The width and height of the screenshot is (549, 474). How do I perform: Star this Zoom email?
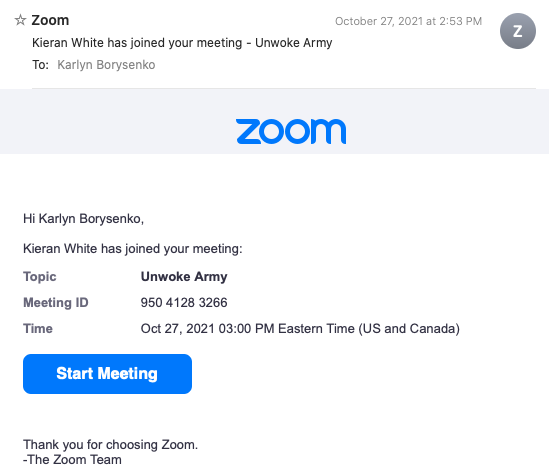(x=20, y=20)
